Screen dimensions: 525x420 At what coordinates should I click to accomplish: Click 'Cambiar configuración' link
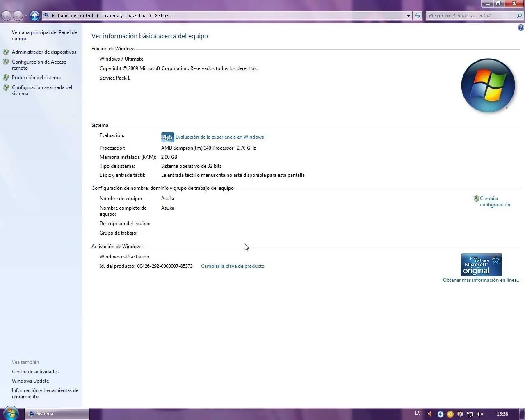tap(495, 201)
